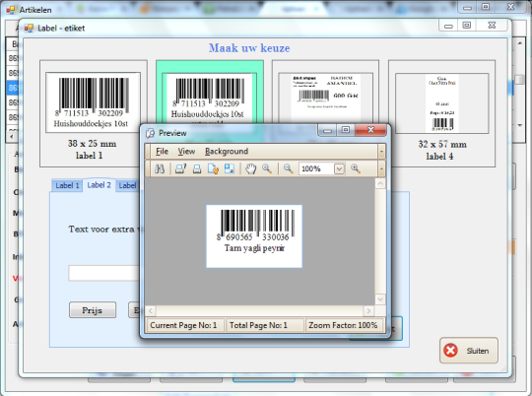Switch to the Label 2 tab
This screenshot has height=396, width=532.
tap(99, 185)
